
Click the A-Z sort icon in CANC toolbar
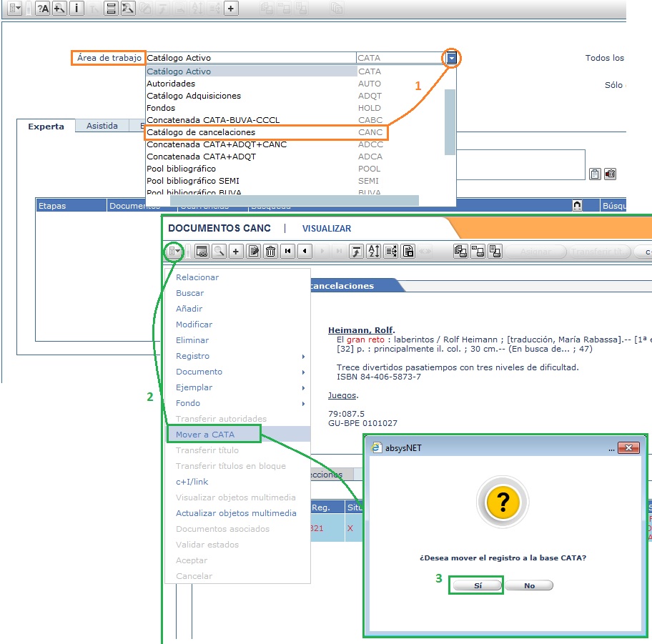[373, 251]
